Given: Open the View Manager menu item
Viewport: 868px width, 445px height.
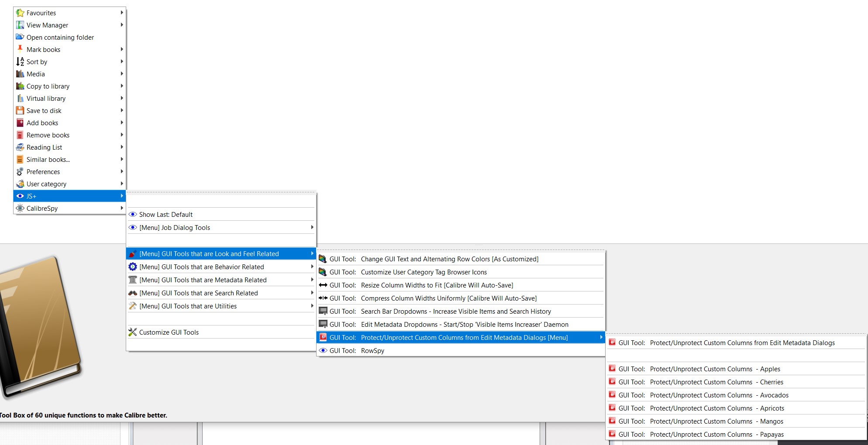Looking at the screenshot, I should (70, 25).
